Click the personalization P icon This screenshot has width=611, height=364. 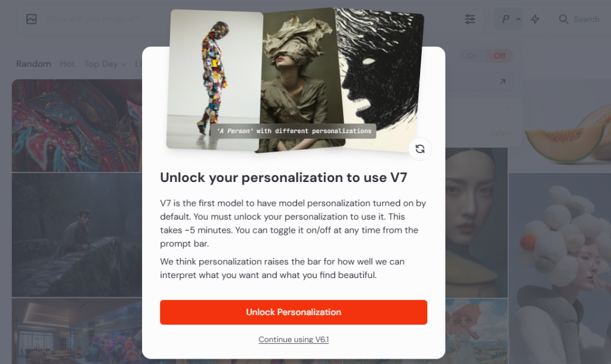pyautogui.click(x=505, y=19)
